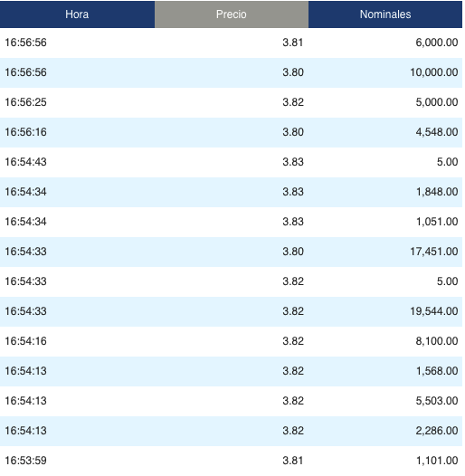Click the 1,101.00 nominales value
Viewport: 465px width, 476px height.
(437, 461)
